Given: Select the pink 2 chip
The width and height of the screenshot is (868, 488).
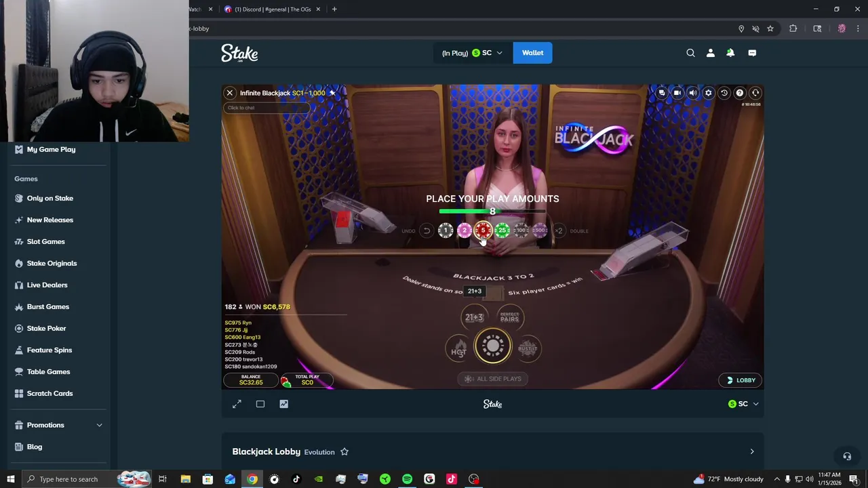Looking at the screenshot, I should coord(465,231).
